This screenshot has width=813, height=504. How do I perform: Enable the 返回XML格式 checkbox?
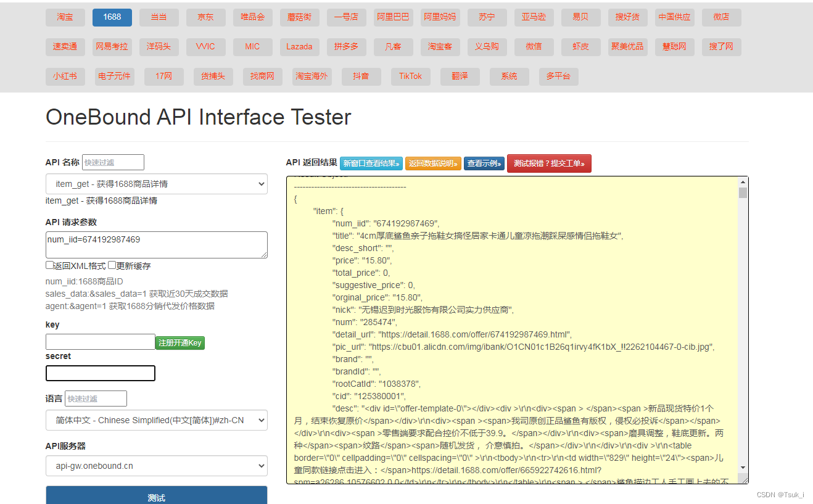49,265
